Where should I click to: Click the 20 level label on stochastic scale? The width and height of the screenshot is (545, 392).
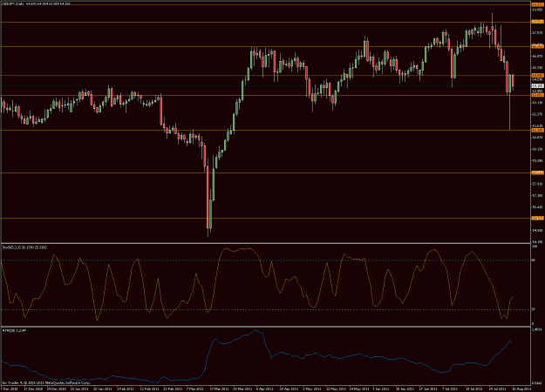coord(534,309)
